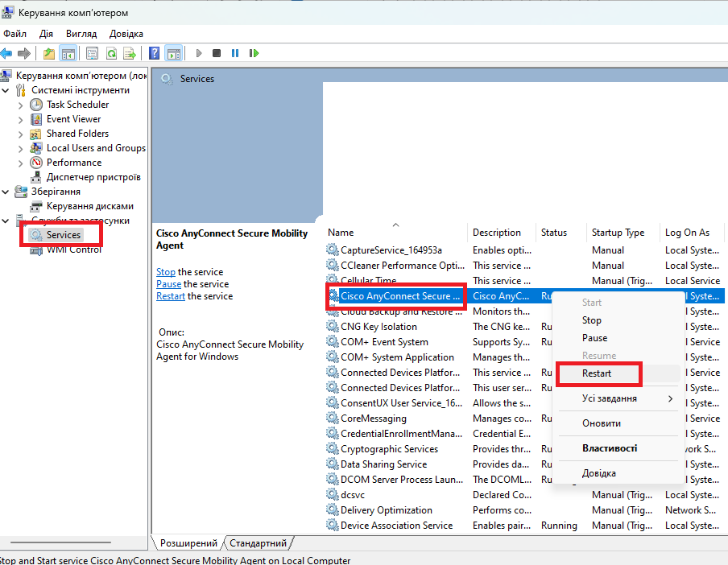This screenshot has height=565, width=728.
Task: Click the Event Viewer icon
Action: [36, 119]
